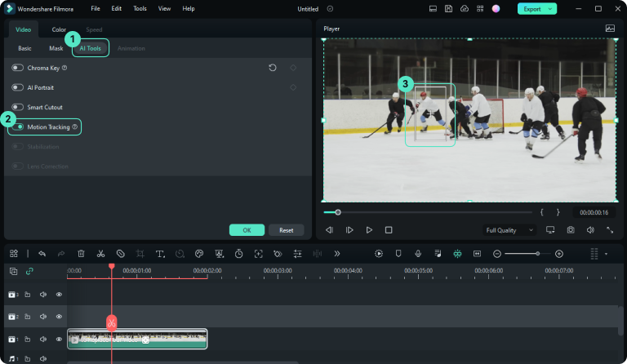Adjust Player volume speaker icon

click(x=590, y=230)
